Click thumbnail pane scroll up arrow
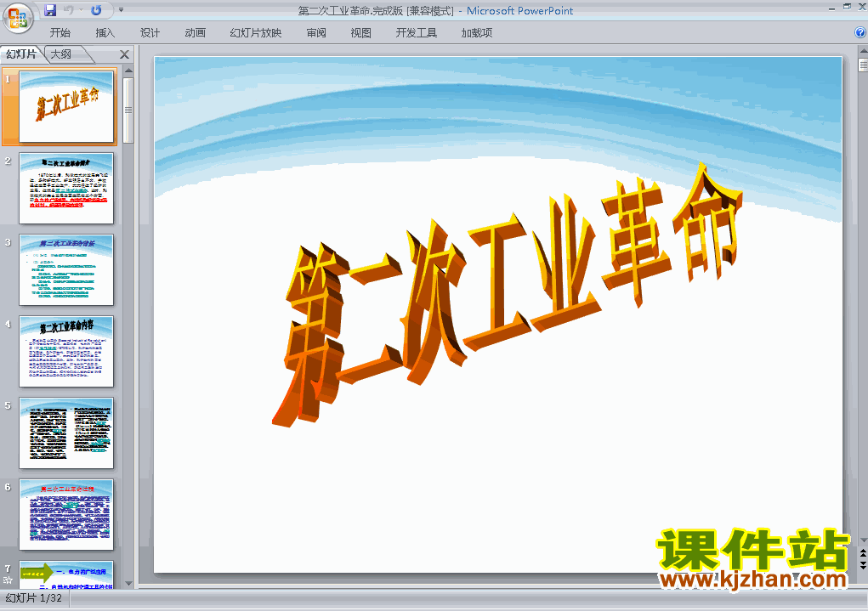Image resolution: width=868 pixels, height=611 pixels. tap(128, 71)
